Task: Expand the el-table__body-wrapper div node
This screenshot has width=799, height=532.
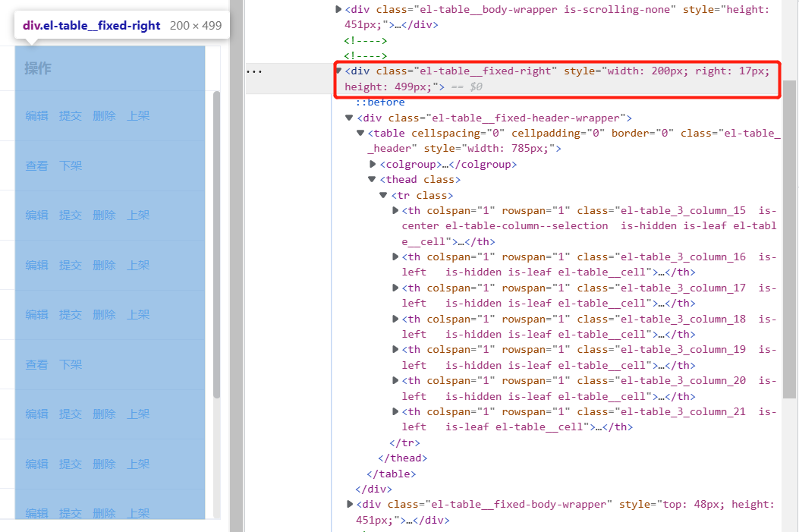Action: tap(338, 9)
